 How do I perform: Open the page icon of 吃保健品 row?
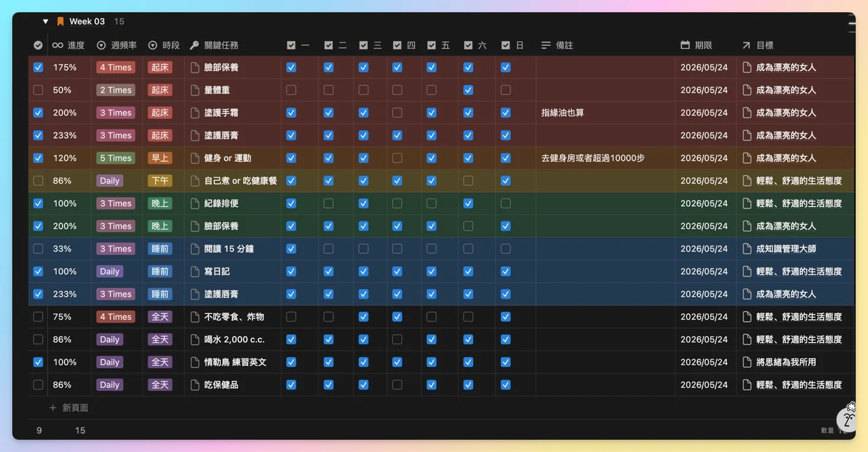click(x=195, y=385)
